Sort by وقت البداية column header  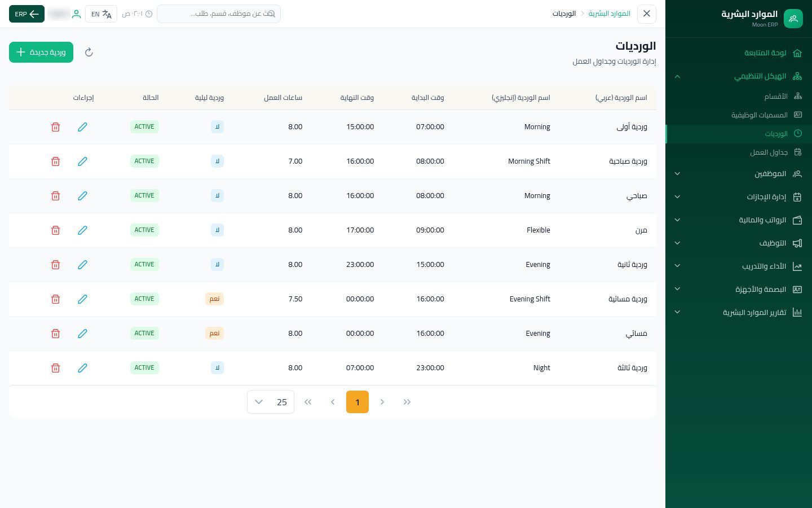point(427,98)
